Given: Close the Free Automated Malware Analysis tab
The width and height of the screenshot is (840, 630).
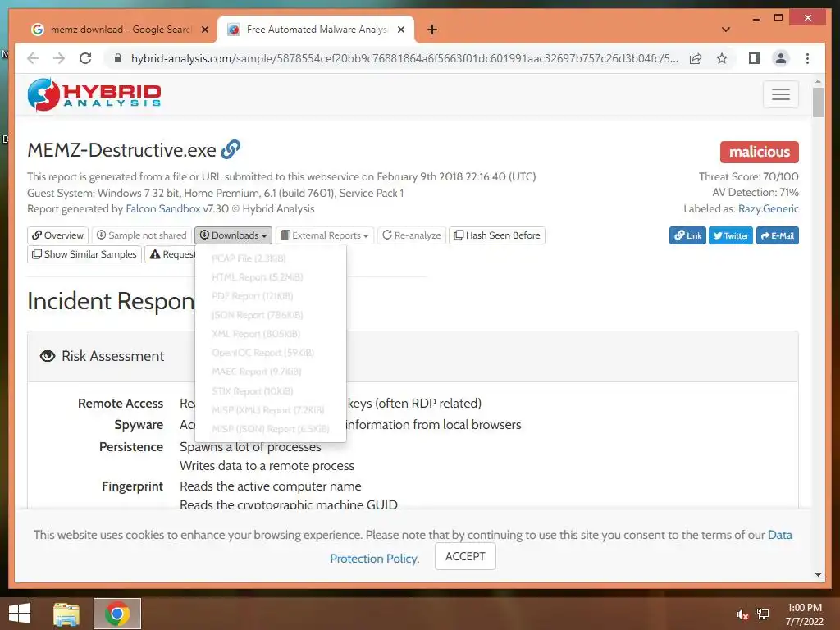Looking at the screenshot, I should click(400, 30).
